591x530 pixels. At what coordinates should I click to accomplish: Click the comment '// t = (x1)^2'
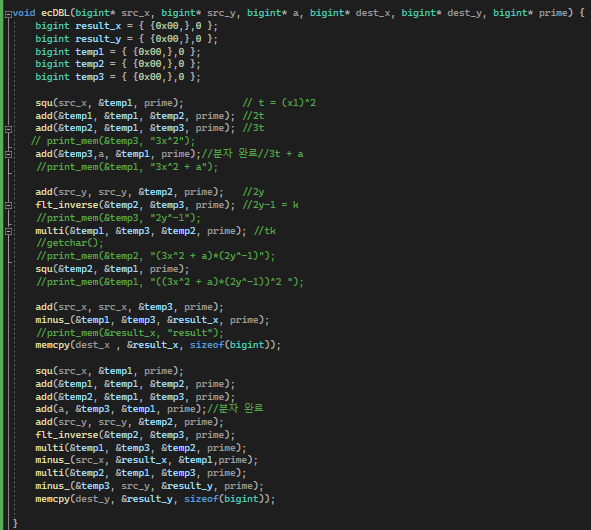point(279,103)
